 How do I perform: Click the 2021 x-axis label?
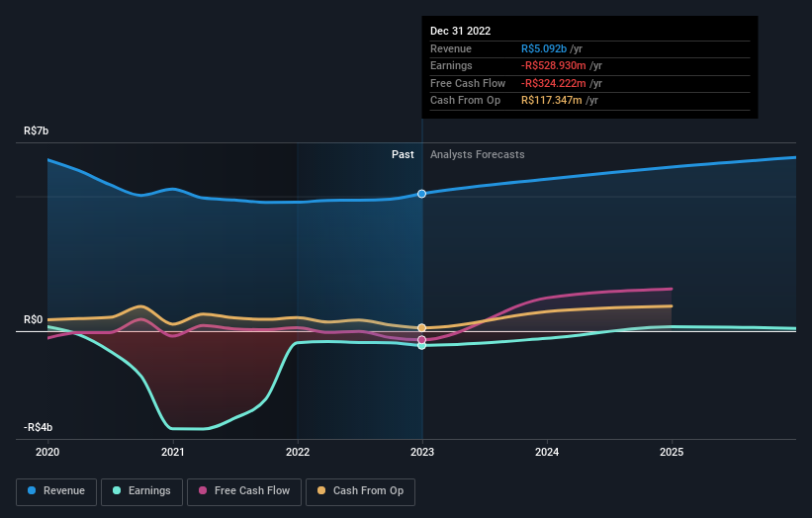click(172, 452)
